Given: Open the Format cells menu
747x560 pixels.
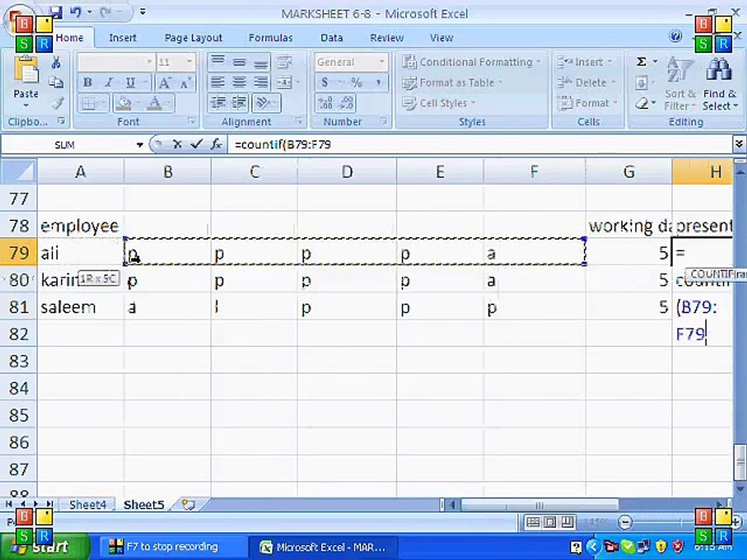Looking at the screenshot, I should (x=588, y=103).
